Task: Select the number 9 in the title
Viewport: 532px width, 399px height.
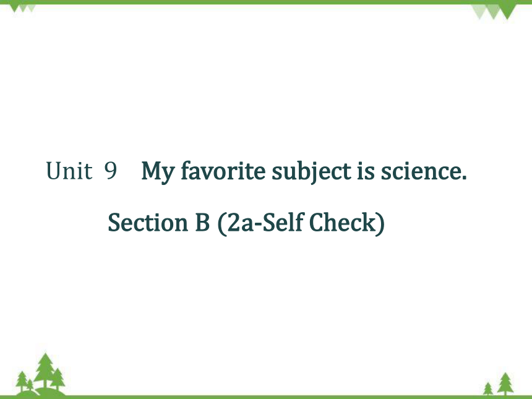Action: [111, 170]
